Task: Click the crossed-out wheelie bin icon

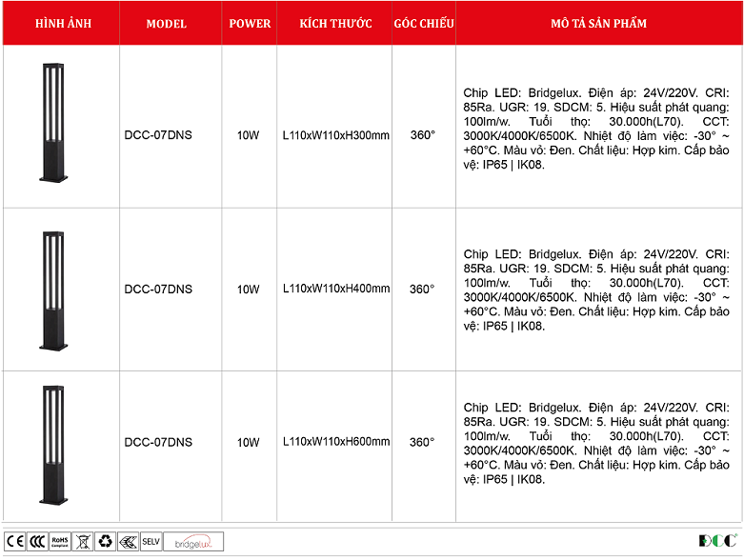Action: click(x=83, y=541)
